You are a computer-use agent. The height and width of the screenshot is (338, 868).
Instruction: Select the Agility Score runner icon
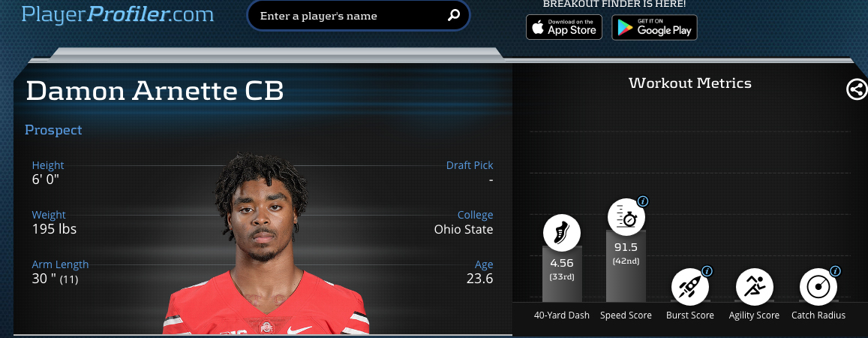pos(754,287)
